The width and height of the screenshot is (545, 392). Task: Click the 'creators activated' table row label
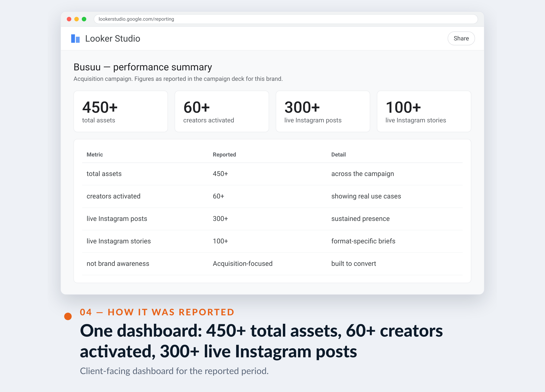click(x=113, y=196)
